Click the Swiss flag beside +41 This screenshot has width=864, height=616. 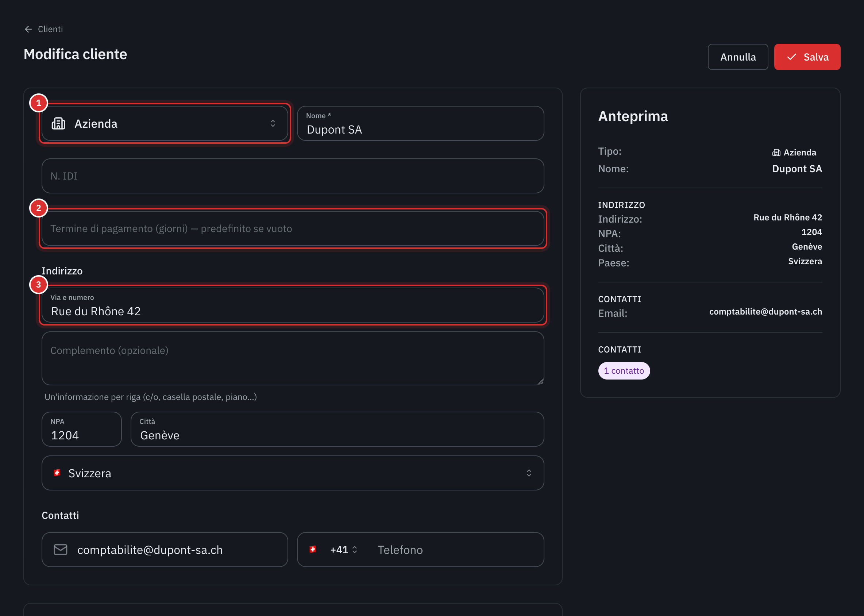[x=313, y=549]
